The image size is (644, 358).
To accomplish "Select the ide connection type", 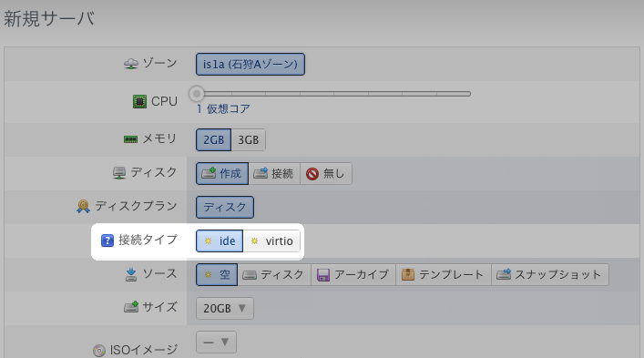I will [220, 241].
